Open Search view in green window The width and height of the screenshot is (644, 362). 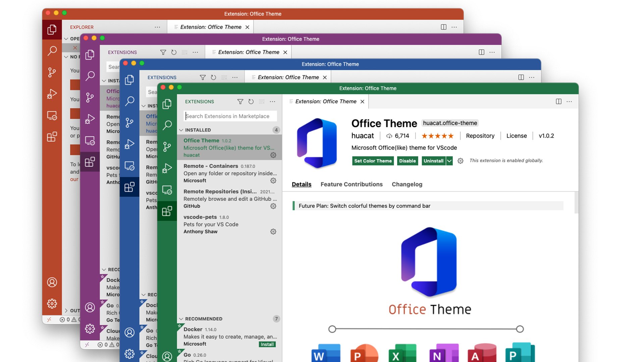point(167,125)
